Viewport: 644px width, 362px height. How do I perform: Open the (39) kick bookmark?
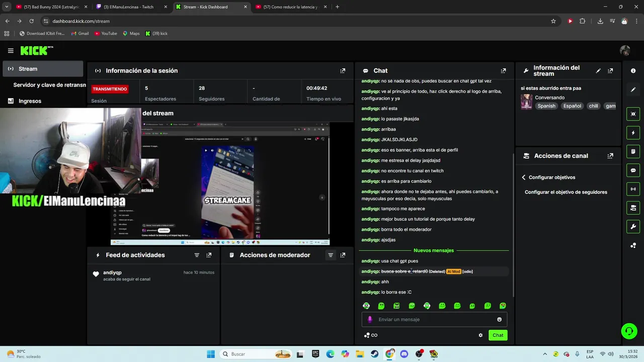pyautogui.click(x=156, y=34)
